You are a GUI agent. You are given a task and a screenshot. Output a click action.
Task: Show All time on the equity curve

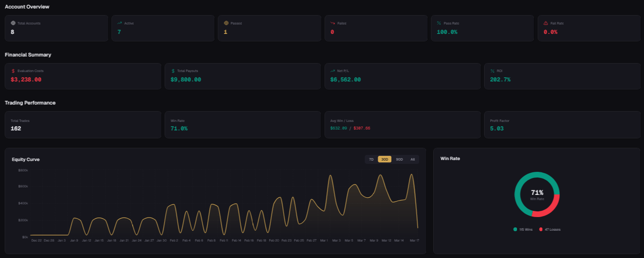(x=413, y=160)
